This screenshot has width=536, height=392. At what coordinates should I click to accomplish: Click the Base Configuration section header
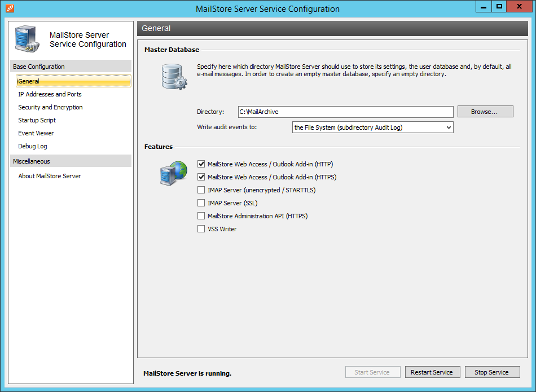(71, 67)
